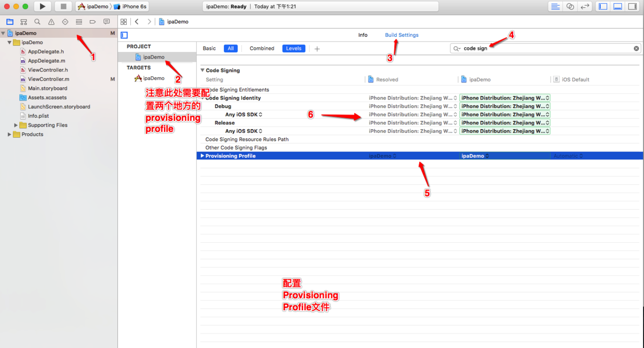
Task: Open the Breakpoint navigator
Action: click(x=92, y=22)
